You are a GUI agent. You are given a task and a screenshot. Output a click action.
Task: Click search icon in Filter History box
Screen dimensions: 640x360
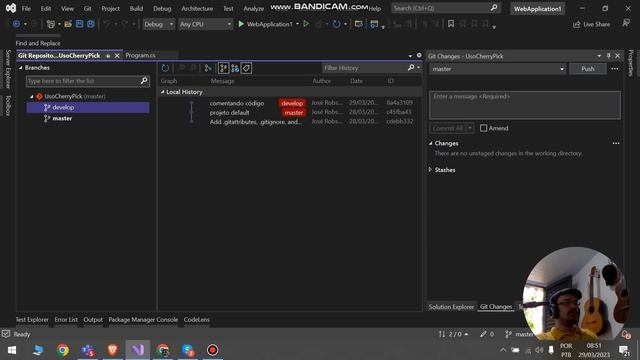(411, 68)
